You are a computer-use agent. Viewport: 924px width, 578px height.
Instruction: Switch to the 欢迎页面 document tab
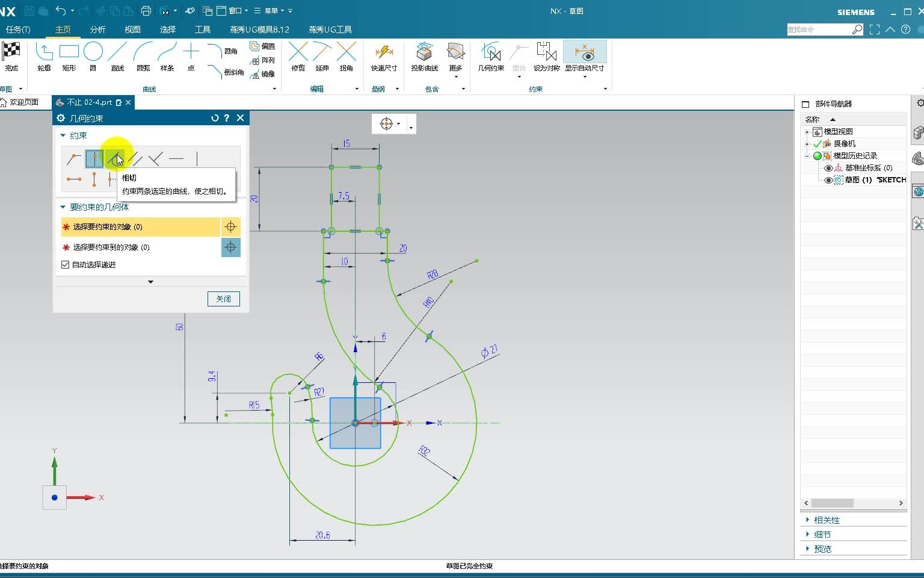click(23, 102)
